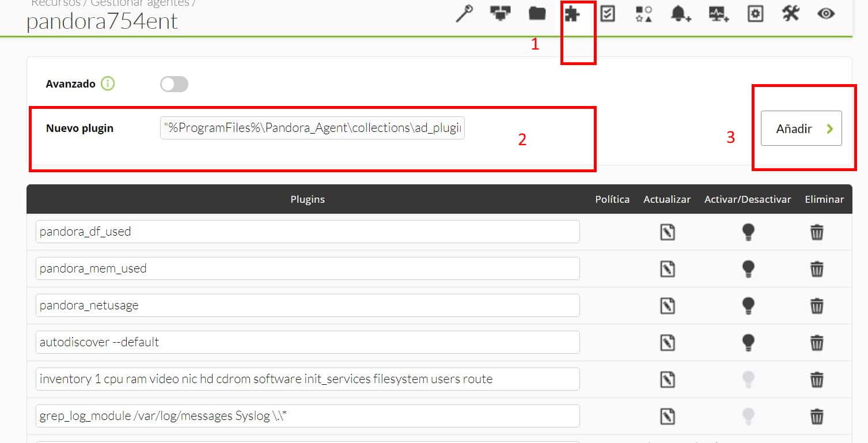Click the pandora754ent agent title
The height and width of the screenshot is (443, 868).
tap(102, 21)
